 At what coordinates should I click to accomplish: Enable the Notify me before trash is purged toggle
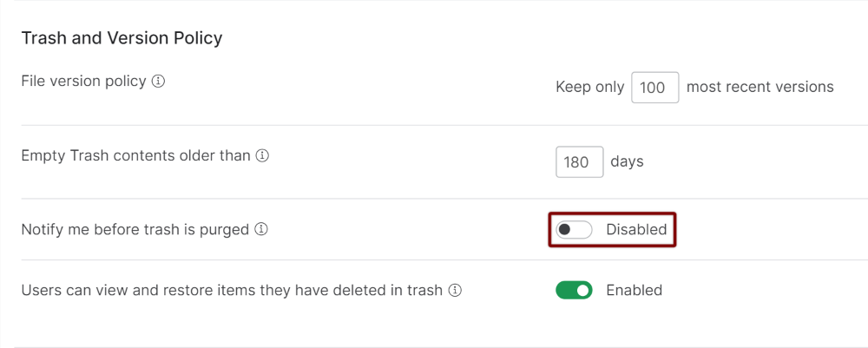click(x=574, y=230)
